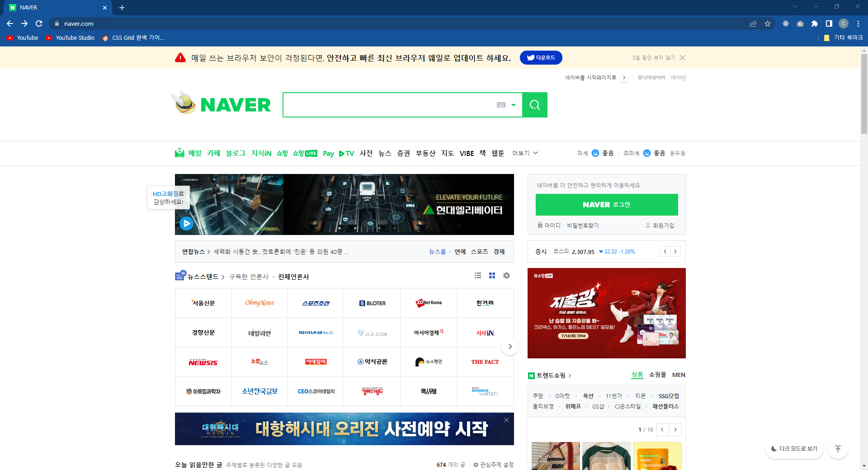Select the 경제 news tab
The height and width of the screenshot is (470, 868).
coord(499,252)
